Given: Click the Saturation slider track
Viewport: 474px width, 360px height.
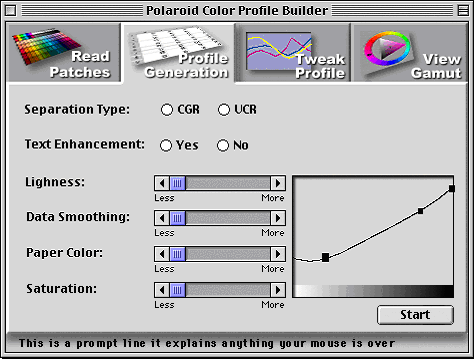Looking at the screenshot, I should (x=228, y=290).
